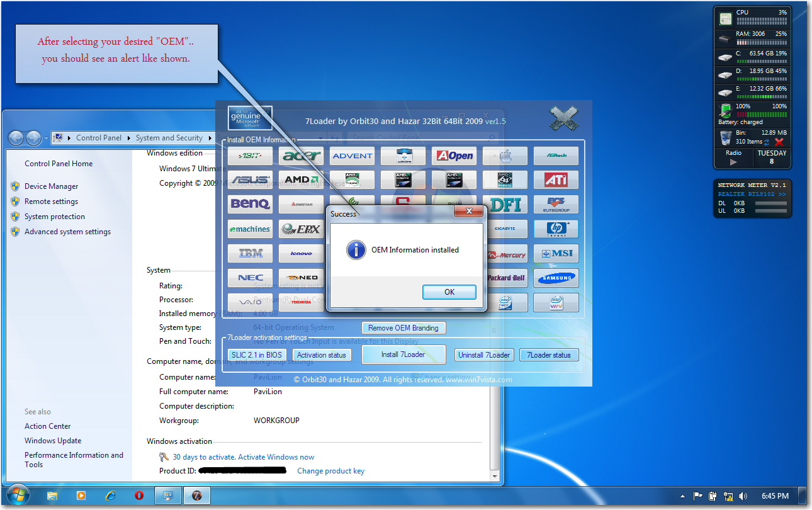Select the ASUS OEM logo

tap(251, 180)
